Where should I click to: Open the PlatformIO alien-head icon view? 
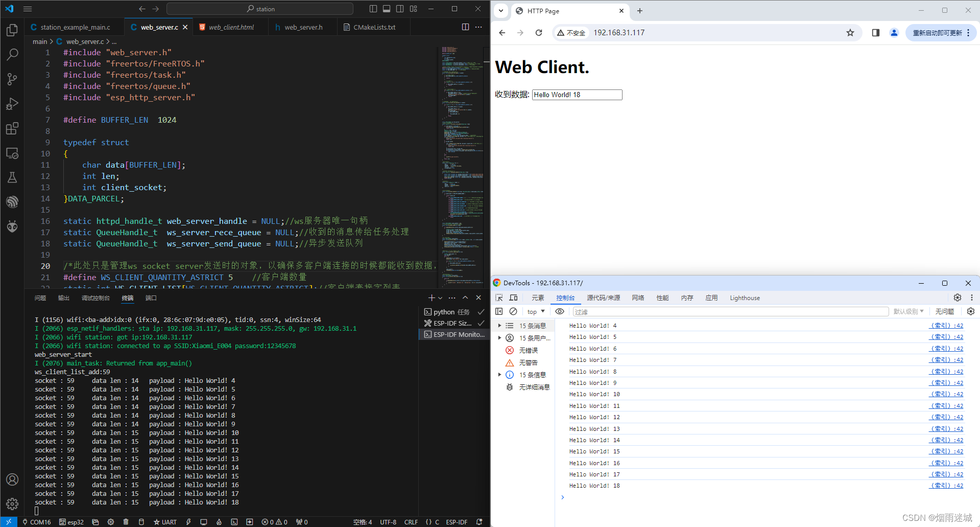(12, 226)
